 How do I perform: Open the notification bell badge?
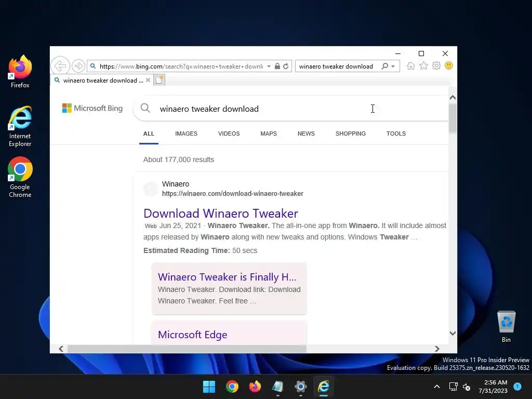pos(517,387)
